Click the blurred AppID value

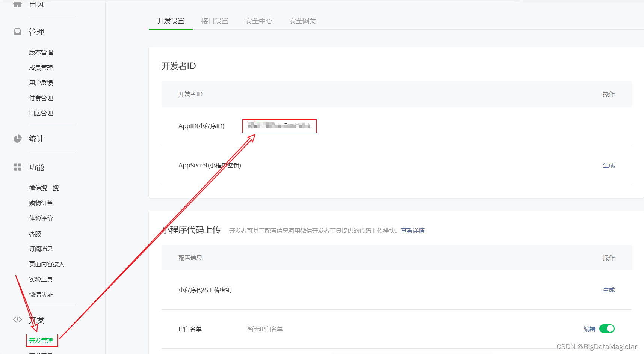(x=279, y=126)
